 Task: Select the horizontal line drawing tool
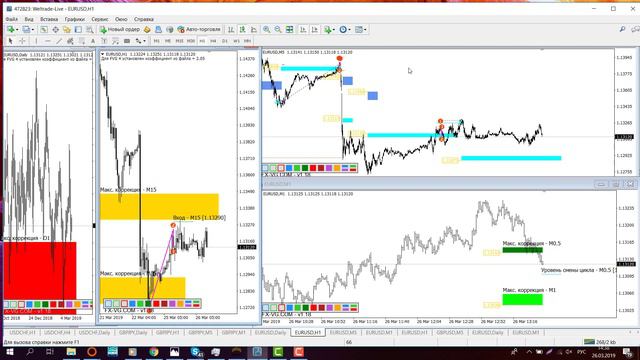tap(48, 41)
